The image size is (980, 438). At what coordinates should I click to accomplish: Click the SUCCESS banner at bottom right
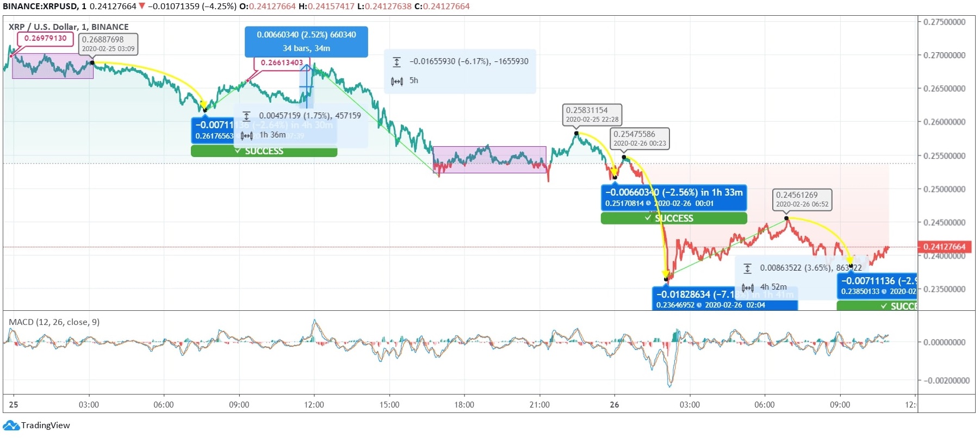coord(877,306)
